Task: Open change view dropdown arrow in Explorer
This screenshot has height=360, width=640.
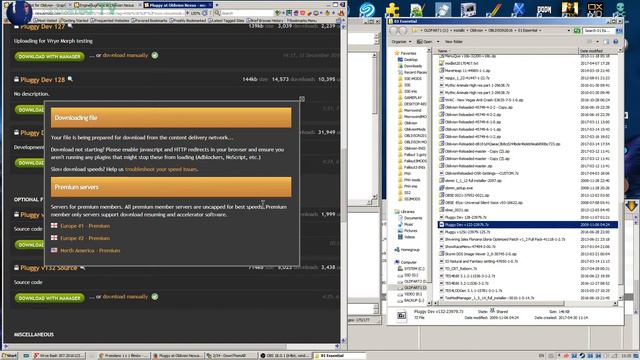Action: [597, 42]
